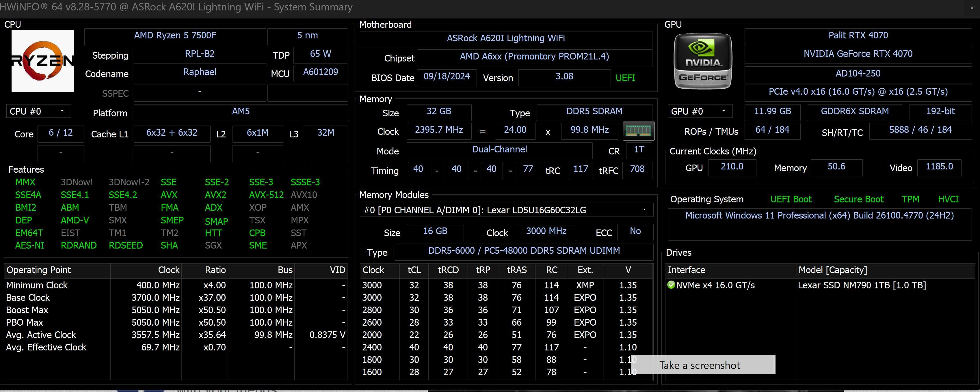Click the grayed-out SGX feature label
The height and width of the screenshot is (392, 980).
213,245
